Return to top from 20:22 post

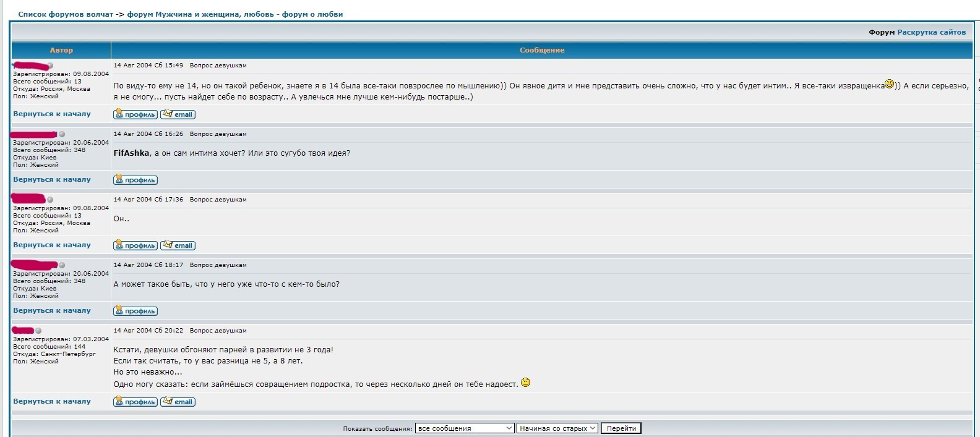click(52, 401)
